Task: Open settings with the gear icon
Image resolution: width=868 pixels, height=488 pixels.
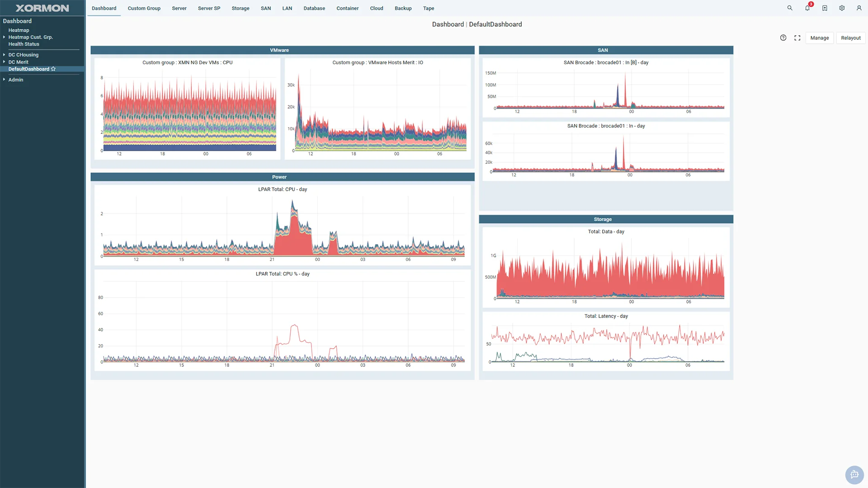Action: tap(841, 8)
